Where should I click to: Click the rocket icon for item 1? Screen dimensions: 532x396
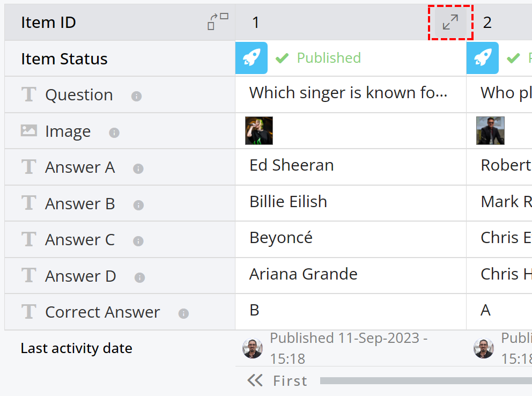pyautogui.click(x=252, y=58)
